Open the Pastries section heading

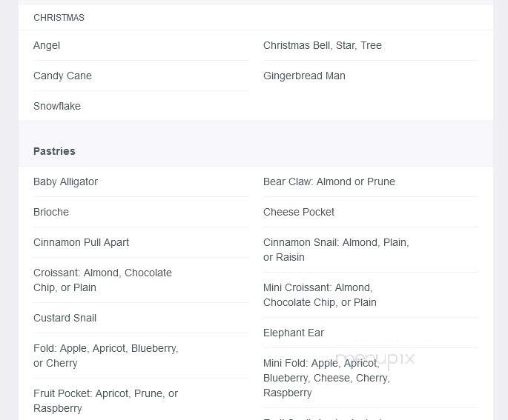[x=54, y=151]
